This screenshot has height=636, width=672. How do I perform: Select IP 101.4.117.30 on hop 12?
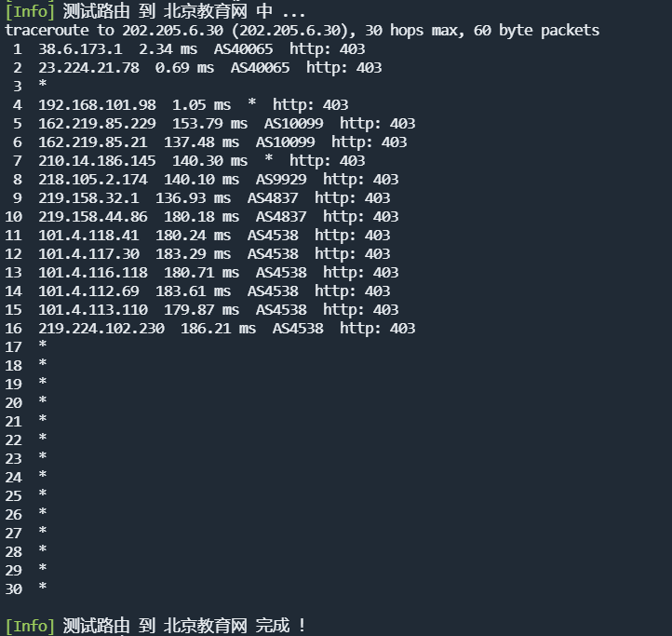tap(88, 254)
